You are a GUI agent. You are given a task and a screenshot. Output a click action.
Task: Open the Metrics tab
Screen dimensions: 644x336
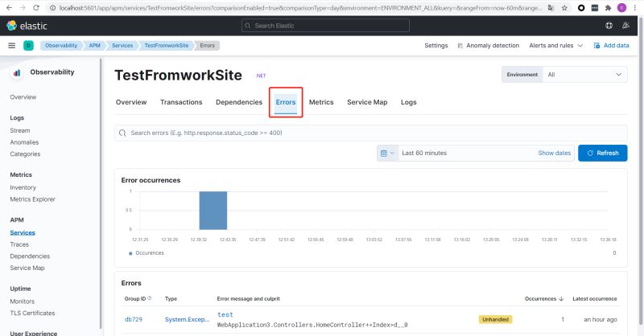[x=321, y=102]
